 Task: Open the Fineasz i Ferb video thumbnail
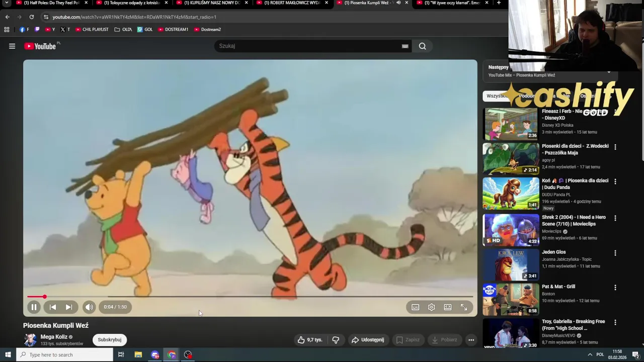pyautogui.click(x=511, y=124)
